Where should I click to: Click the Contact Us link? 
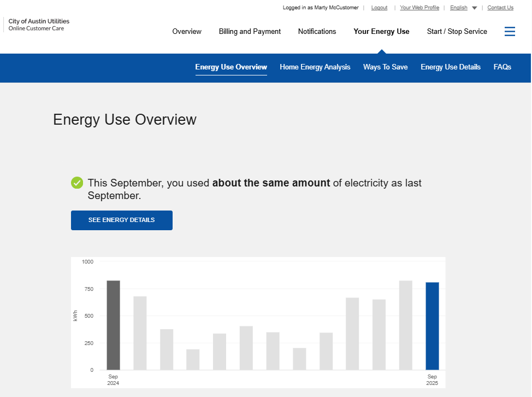click(x=500, y=7)
